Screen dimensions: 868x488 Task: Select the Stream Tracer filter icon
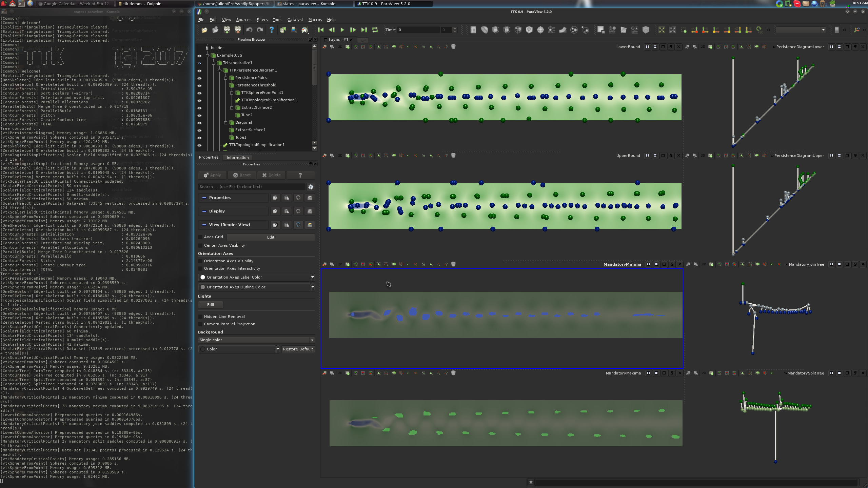pos(552,30)
